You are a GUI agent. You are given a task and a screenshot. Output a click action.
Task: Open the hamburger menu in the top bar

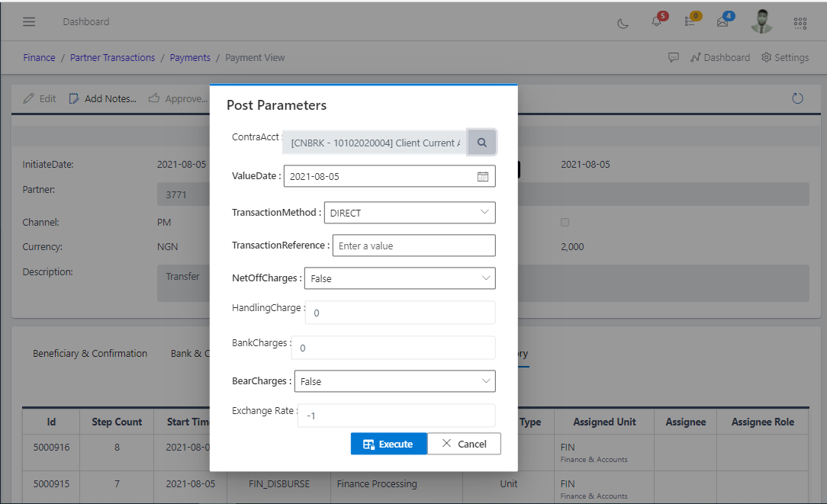click(x=29, y=21)
